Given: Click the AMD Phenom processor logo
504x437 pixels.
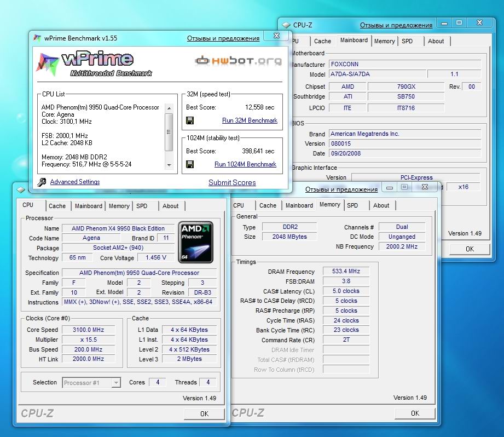Looking at the screenshot, I should coord(196,242).
